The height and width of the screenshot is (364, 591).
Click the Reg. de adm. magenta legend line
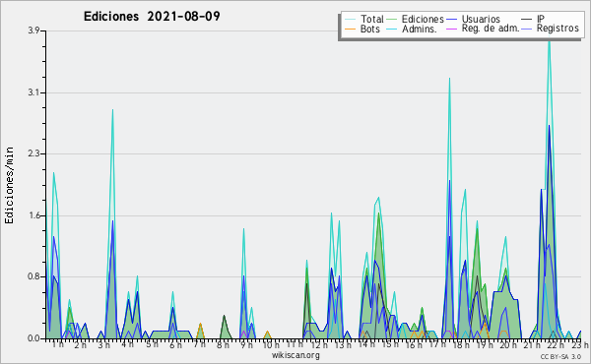[451, 29]
